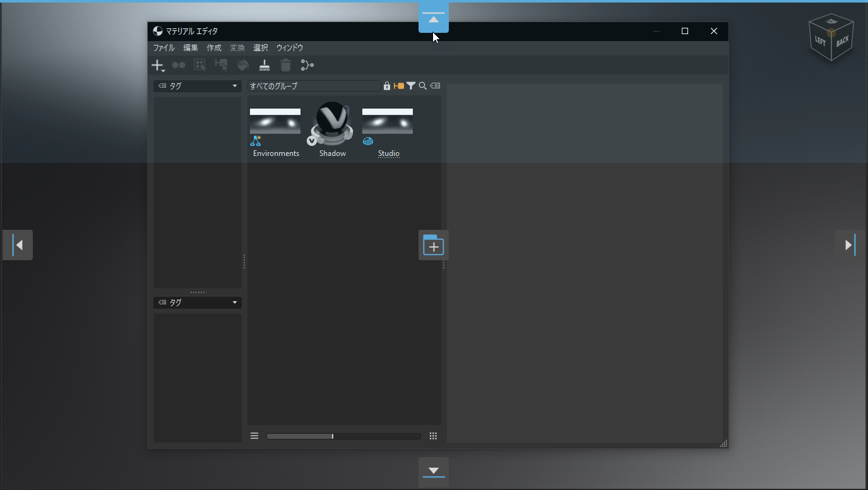The image size is (868, 490).
Task: Open the lower タグ dropdown
Action: [198, 302]
